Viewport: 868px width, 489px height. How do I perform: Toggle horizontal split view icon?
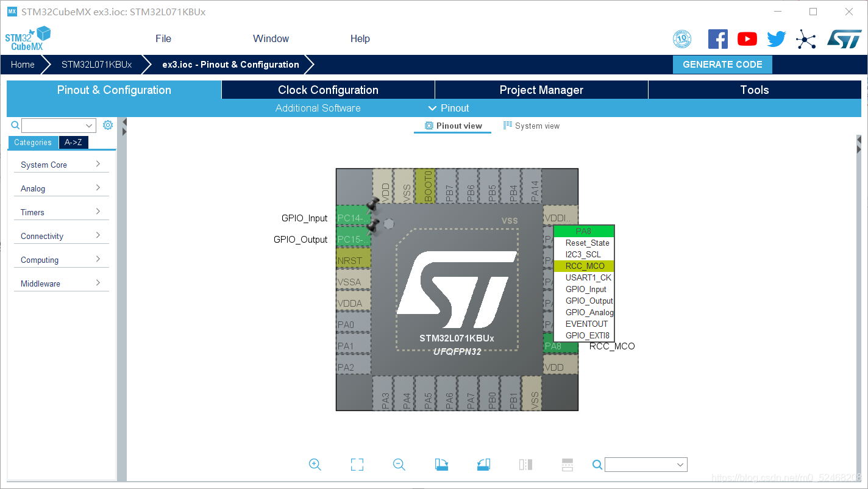tap(567, 465)
